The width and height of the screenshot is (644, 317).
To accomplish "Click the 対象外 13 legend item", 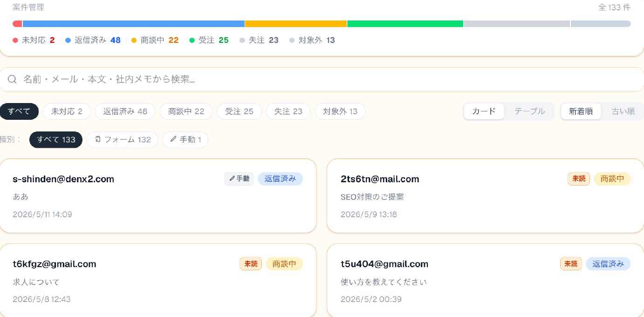I will pos(312,40).
